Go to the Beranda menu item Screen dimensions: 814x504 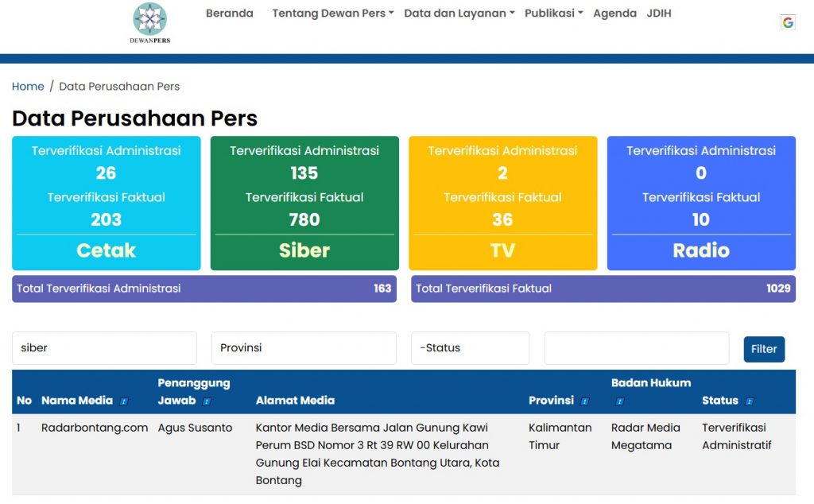point(229,14)
